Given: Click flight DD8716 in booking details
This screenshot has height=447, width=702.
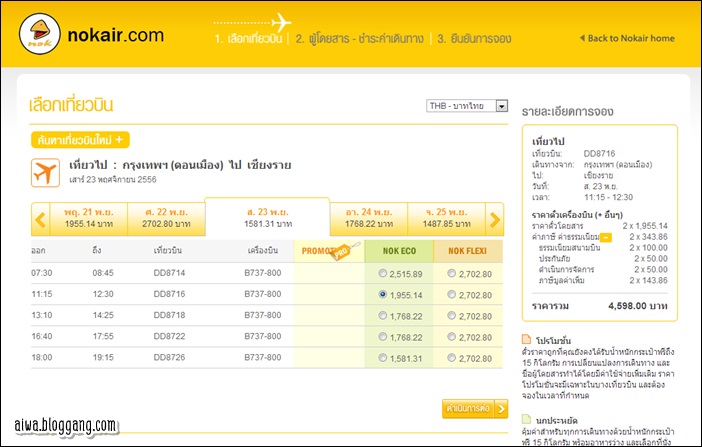Looking at the screenshot, I should [x=599, y=153].
